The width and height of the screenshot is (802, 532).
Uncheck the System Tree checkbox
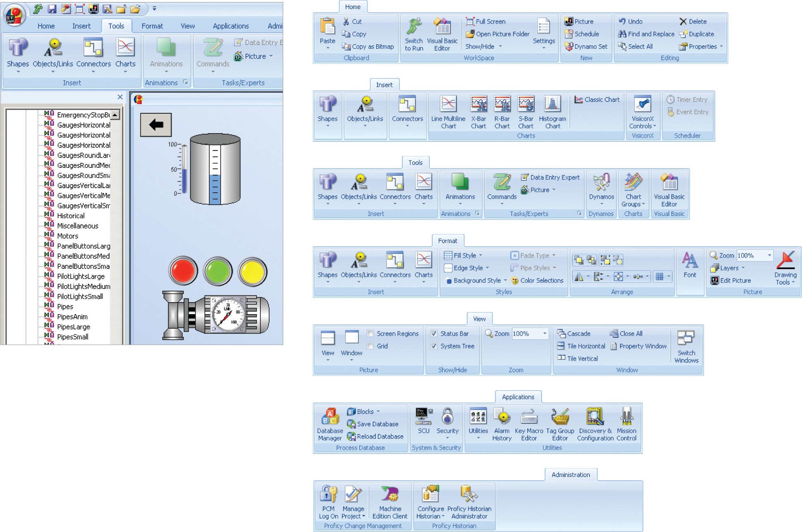pos(434,346)
